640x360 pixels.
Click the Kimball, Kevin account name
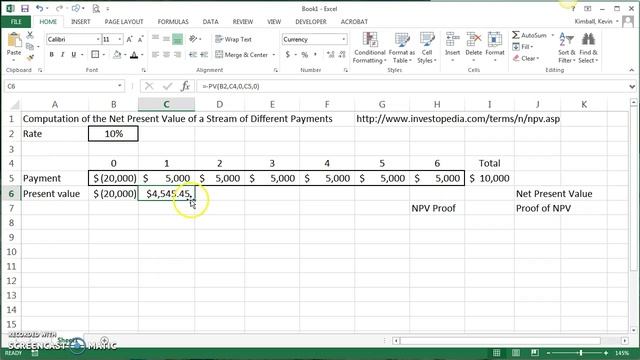pyautogui.click(x=593, y=21)
